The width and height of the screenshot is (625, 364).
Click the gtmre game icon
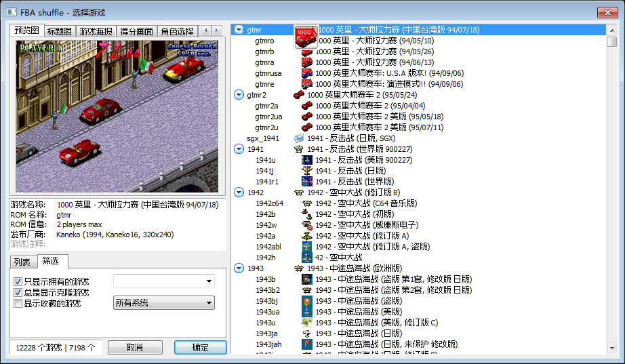click(306, 84)
